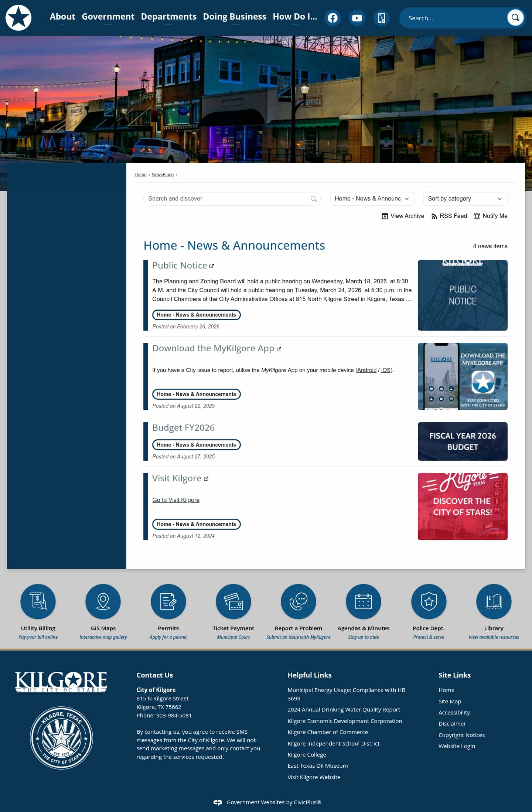Open 2024 Annual Drinking Water Quality Report
532x812 pixels.
[344, 710]
